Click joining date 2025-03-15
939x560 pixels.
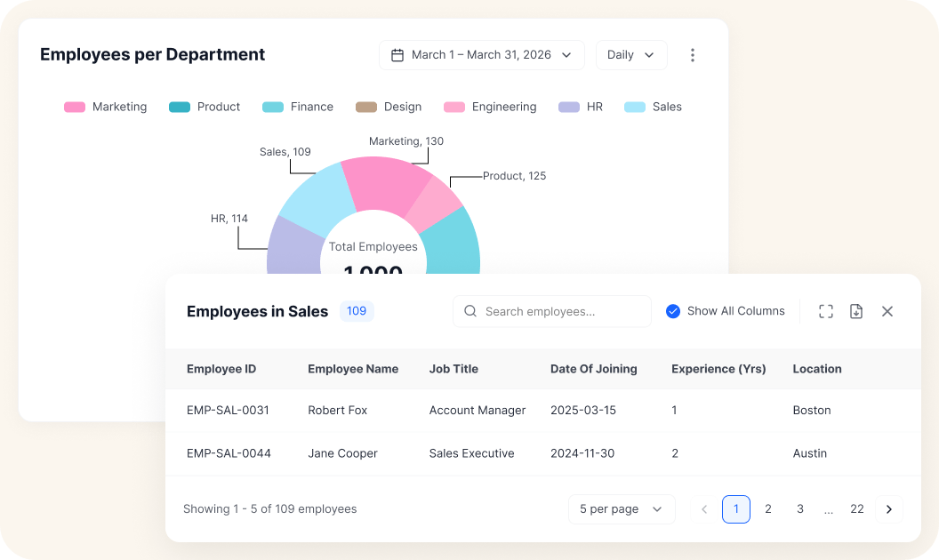click(x=583, y=411)
